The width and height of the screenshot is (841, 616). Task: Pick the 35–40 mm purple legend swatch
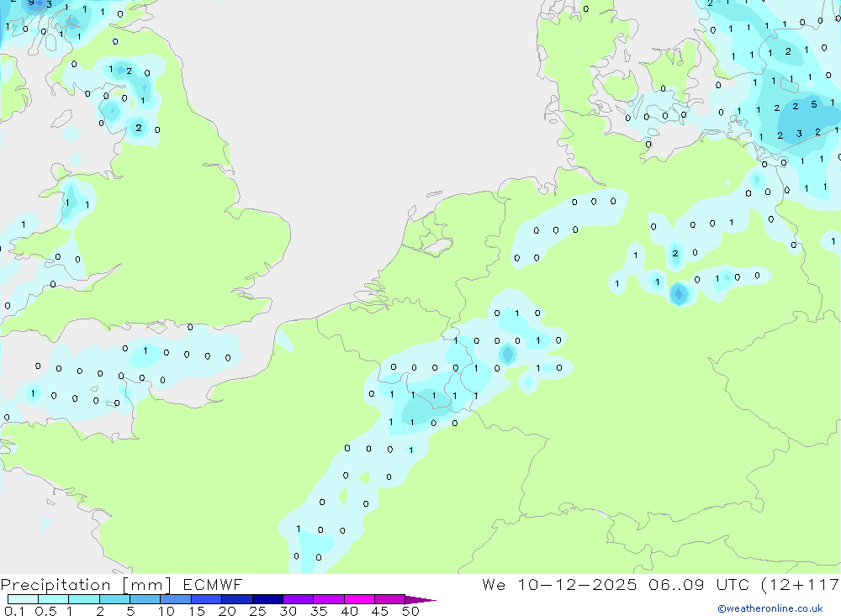tap(329, 599)
